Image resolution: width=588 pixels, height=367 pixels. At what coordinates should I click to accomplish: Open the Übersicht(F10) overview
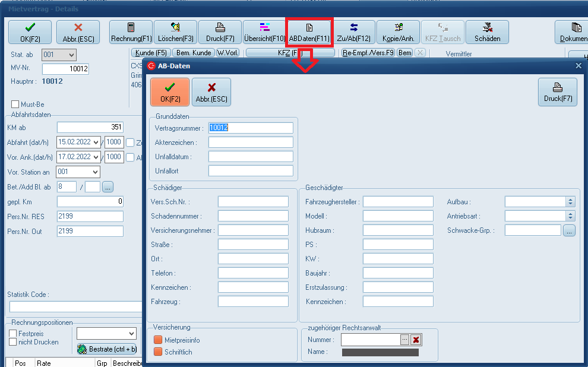tap(264, 32)
